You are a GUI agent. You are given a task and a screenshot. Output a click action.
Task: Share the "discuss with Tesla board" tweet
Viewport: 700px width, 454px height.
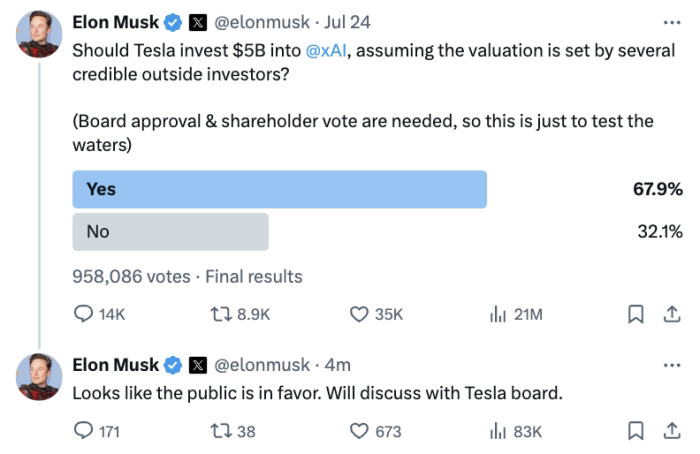point(666,431)
